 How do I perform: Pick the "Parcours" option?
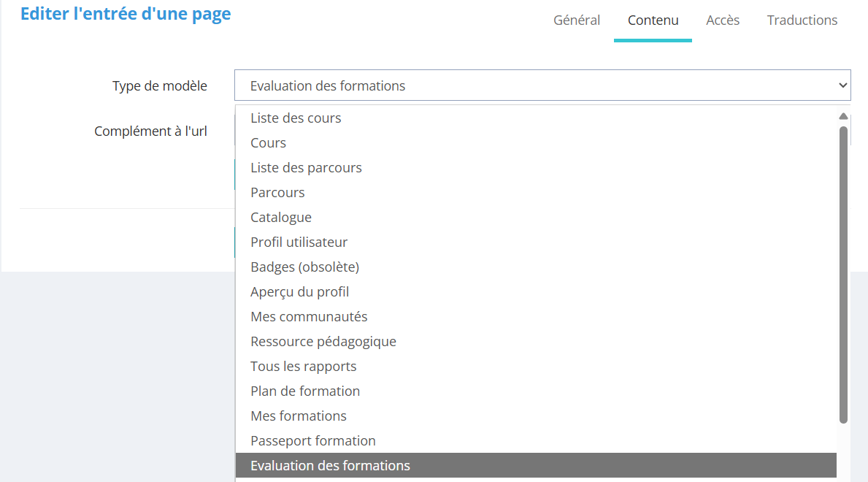277,192
